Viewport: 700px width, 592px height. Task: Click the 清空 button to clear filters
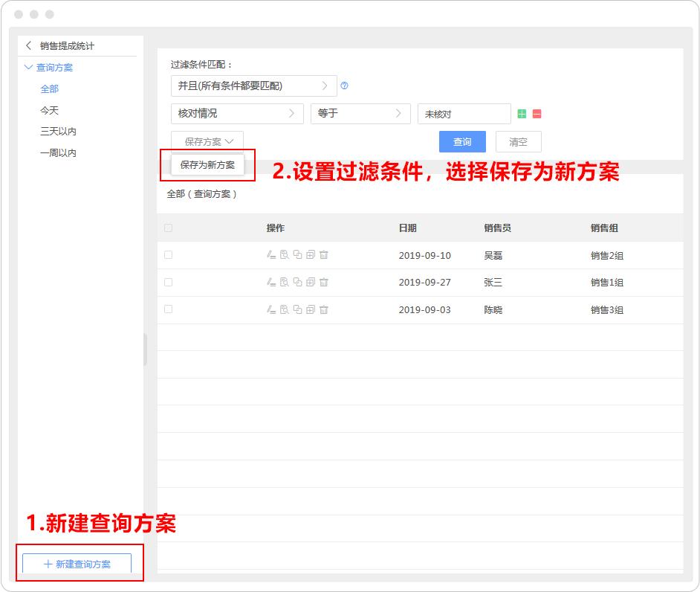pos(518,141)
